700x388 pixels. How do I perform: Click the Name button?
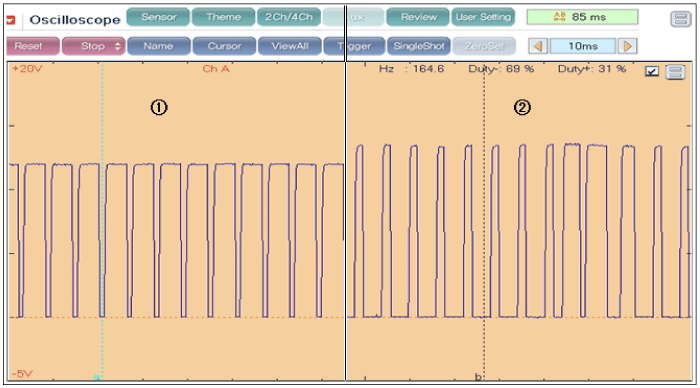[x=158, y=46]
